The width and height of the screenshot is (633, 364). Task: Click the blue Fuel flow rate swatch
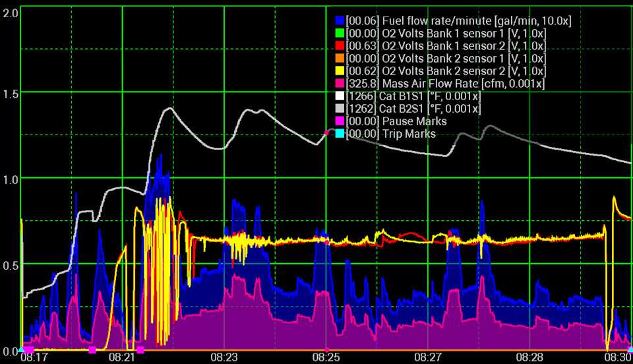340,20
